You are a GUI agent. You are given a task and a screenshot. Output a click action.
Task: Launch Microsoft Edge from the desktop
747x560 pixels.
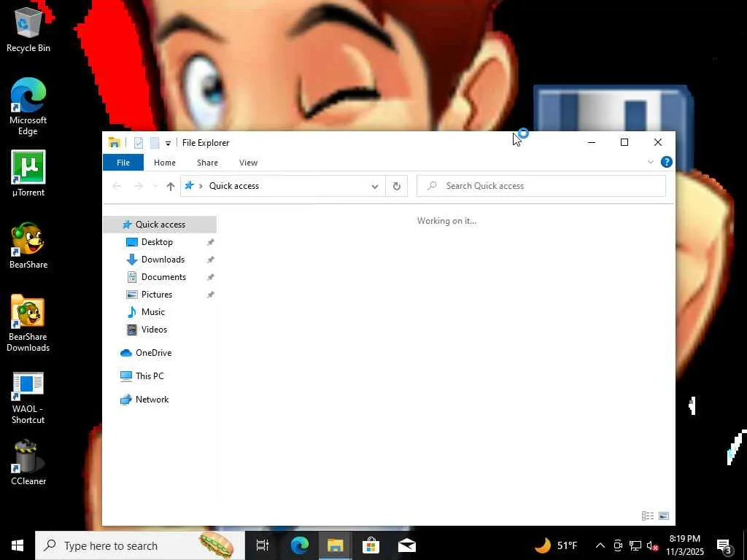(x=28, y=106)
